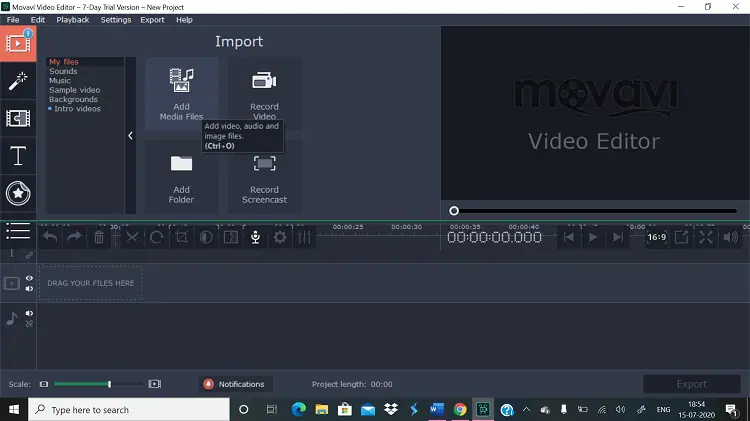Toggle video track visibility eye
Image resolution: width=750 pixels, height=421 pixels.
(29, 278)
